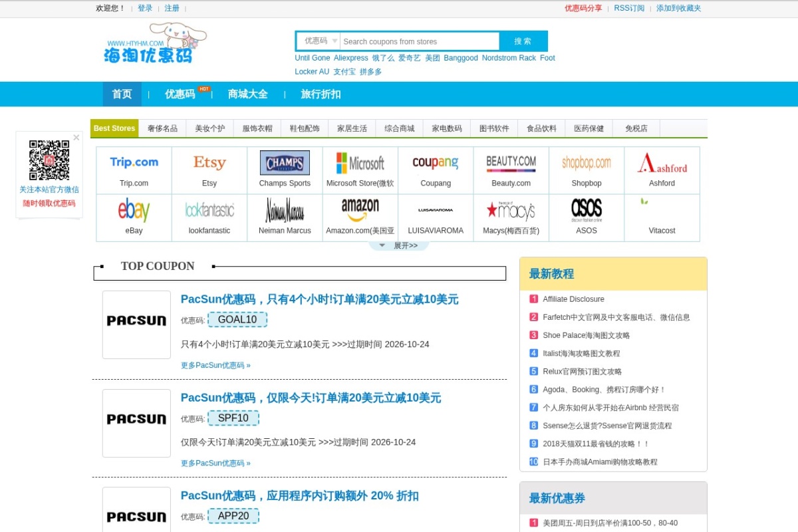
Task: Open the Macy's store logo
Action: coord(511,210)
